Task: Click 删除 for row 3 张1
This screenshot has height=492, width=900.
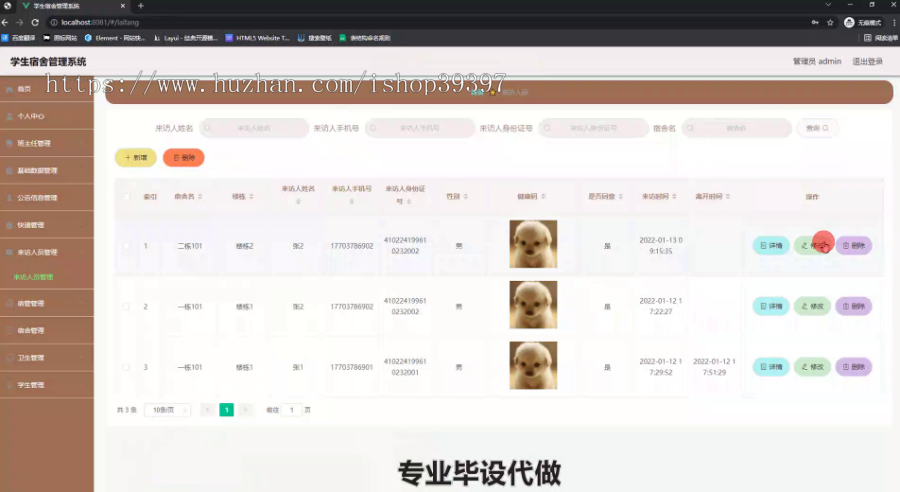Action: coord(854,367)
